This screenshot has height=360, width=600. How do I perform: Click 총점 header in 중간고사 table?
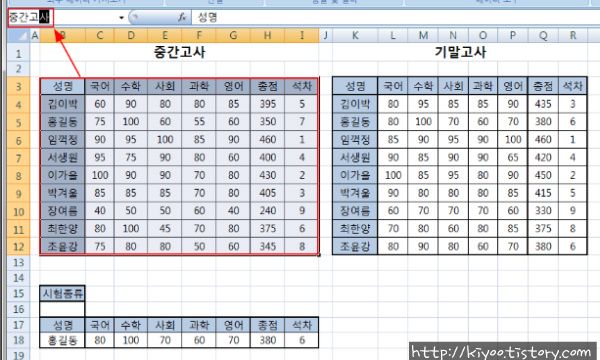[267, 86]
